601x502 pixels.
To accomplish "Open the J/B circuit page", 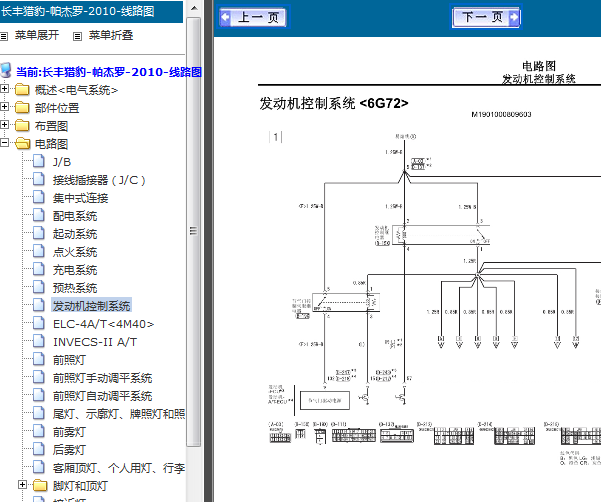I will [62, 162].
